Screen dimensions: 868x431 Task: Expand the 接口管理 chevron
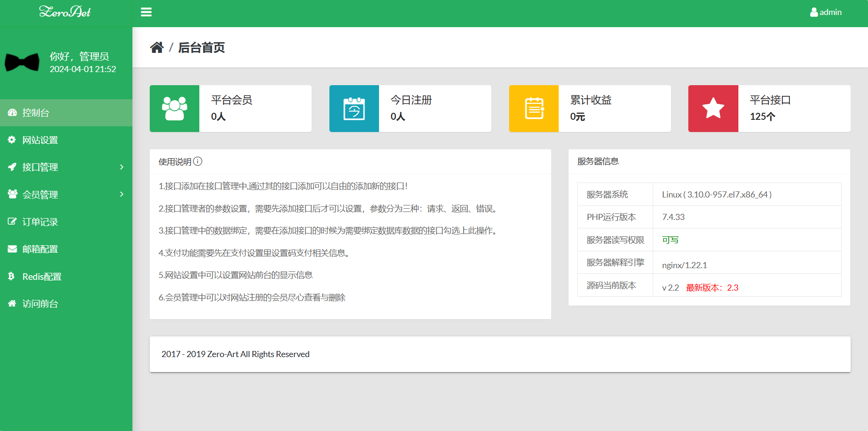(122, 167)
